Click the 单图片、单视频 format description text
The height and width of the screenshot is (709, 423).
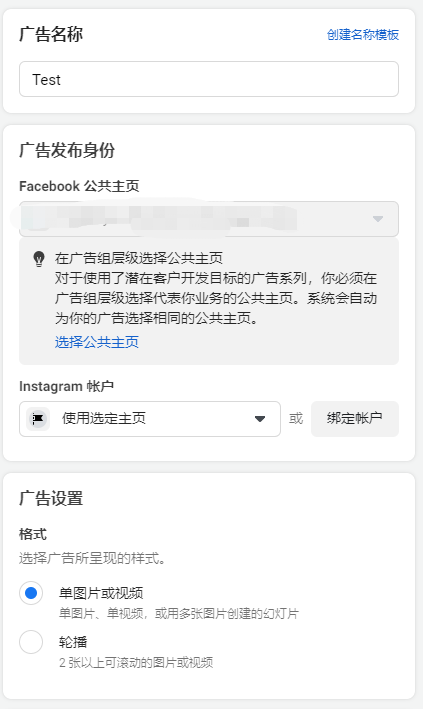(179, 614)
